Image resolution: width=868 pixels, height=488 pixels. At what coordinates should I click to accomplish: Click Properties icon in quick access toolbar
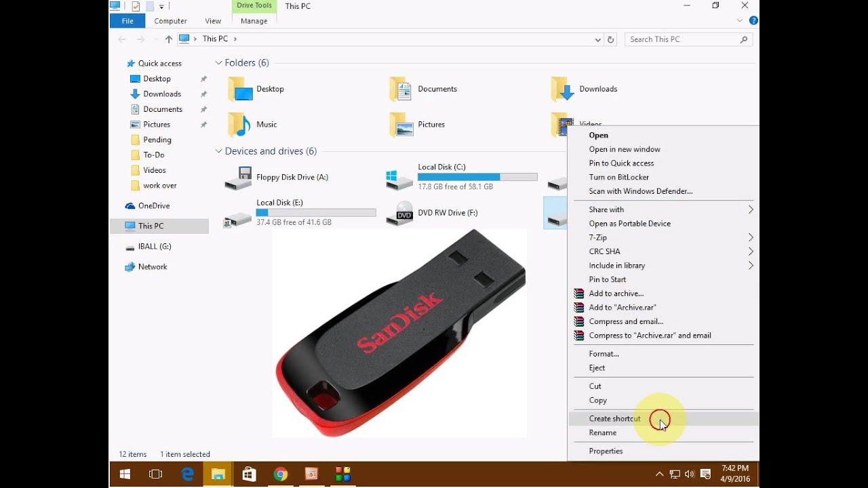point(136,6)
